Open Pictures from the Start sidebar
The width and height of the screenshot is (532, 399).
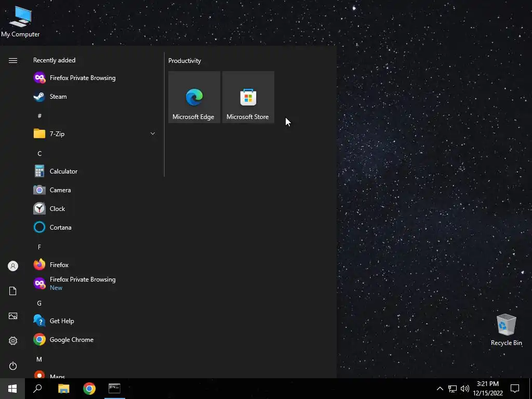coord(13,316)
